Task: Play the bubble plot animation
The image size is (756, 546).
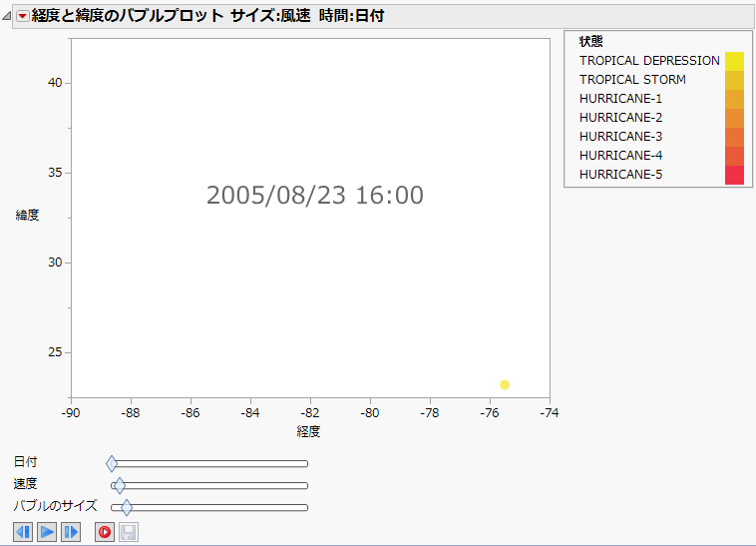Action: tap(47, 532)
